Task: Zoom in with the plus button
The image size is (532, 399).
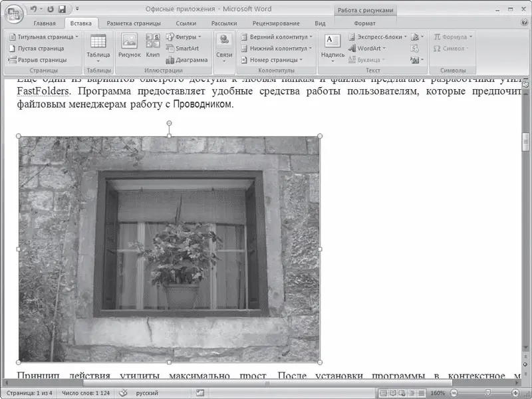Action: tap(515, 393)
